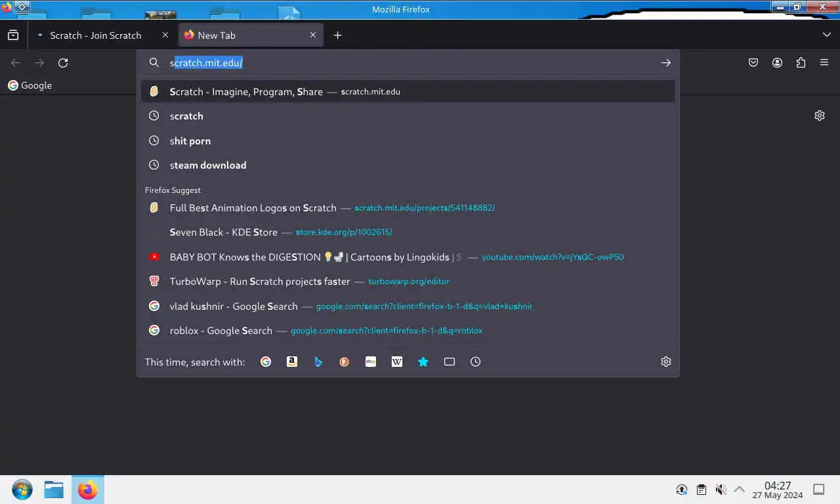Open the clipboard tray icon
Image resolution: width=840 pixels, height=504 pixels.
pyautogui.click(x=702, y=490)
